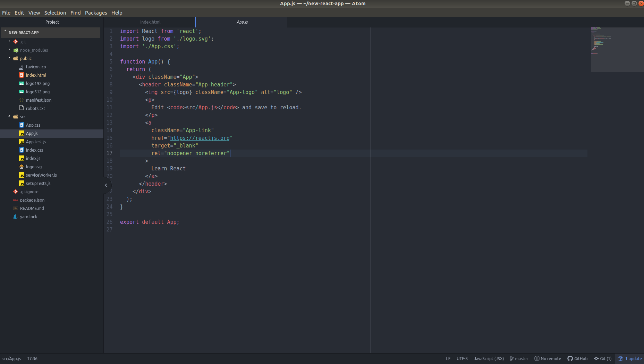Click the braces icon for manifest.json
644x364 pixels.
21,100
